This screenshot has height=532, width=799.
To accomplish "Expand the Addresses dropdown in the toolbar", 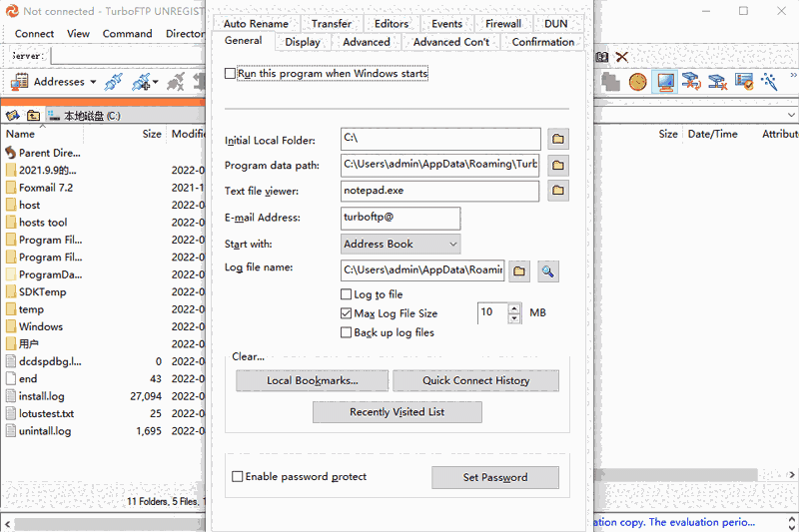I will point(93,82).
